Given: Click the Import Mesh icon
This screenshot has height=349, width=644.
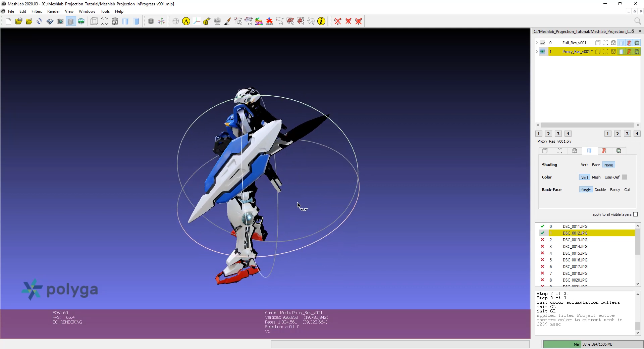Looking at the screenshot, I should tap(29, 21).
